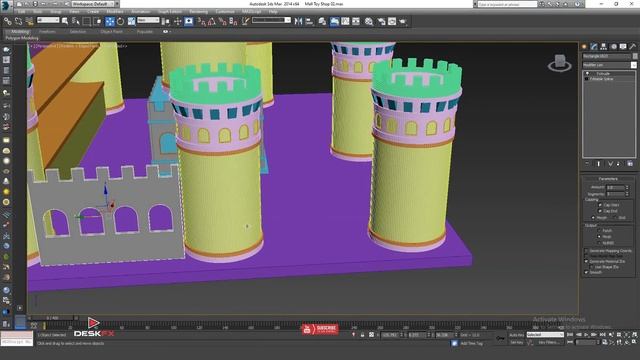Collapse the Parameters rollout header
Viewport: 640px width, 360px height.
pos(608,179)
